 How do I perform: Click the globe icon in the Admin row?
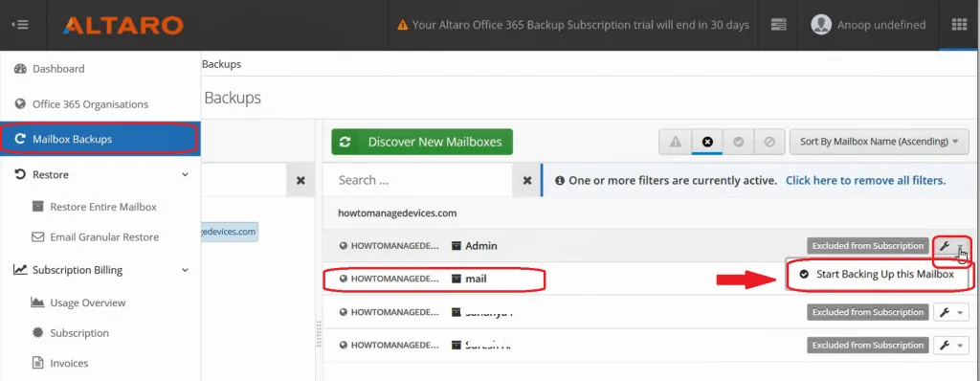(344, 246)
